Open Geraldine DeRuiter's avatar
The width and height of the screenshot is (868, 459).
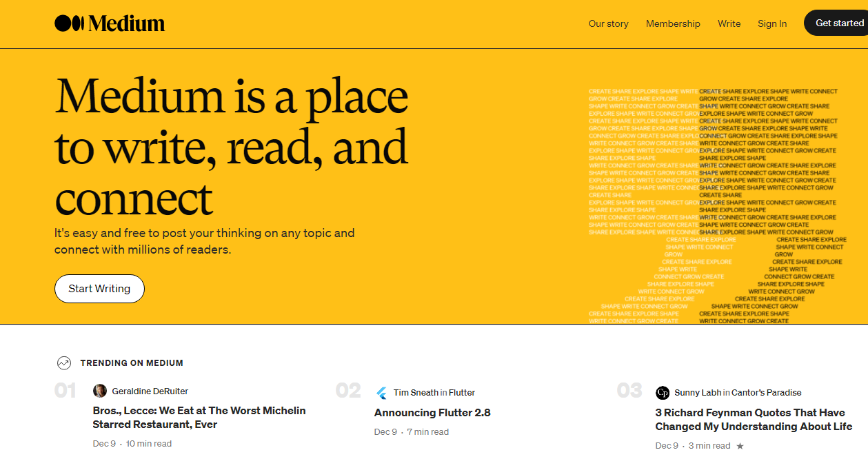[100, 391]
